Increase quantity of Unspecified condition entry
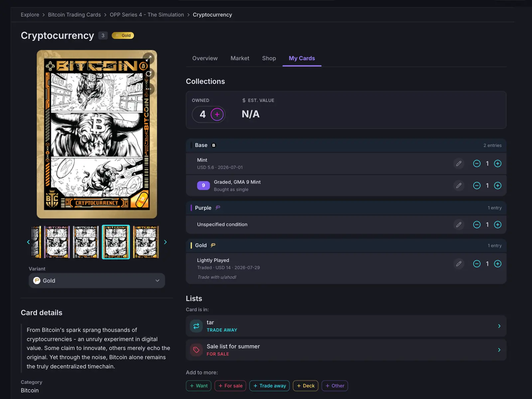Viewport: 532px width, 399px height. [498, 225]
